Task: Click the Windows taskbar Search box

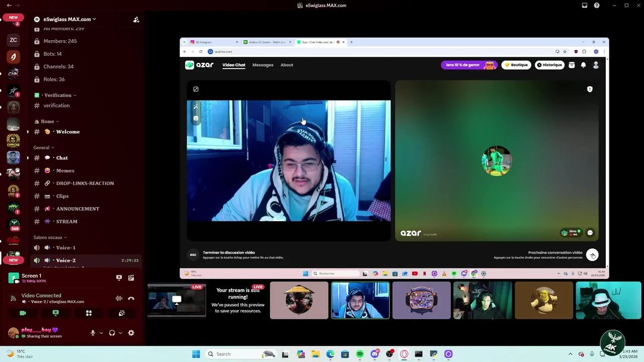Action: pos(242,354)
